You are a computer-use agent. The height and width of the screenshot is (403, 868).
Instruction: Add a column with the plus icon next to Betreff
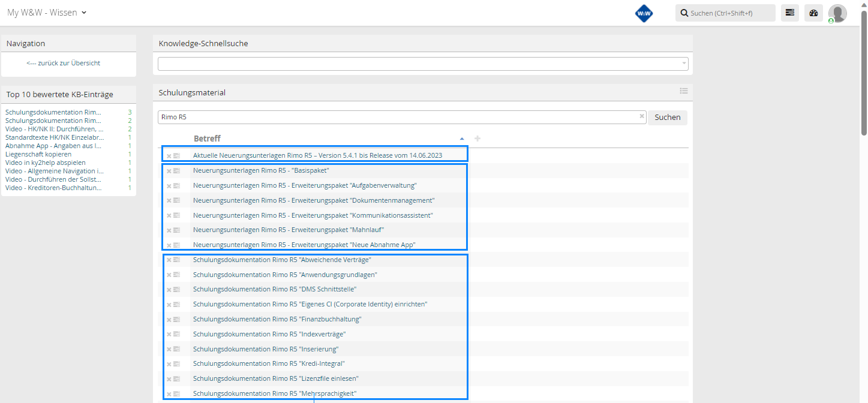click(477, 139)
